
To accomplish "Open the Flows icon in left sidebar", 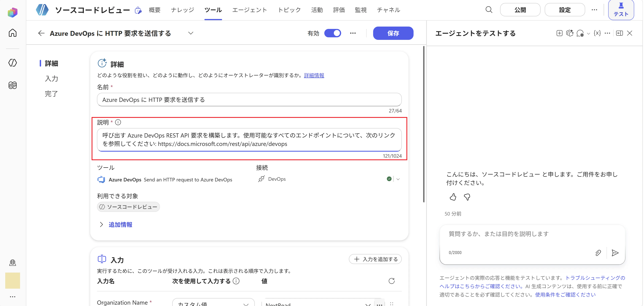I will [12, 85].
